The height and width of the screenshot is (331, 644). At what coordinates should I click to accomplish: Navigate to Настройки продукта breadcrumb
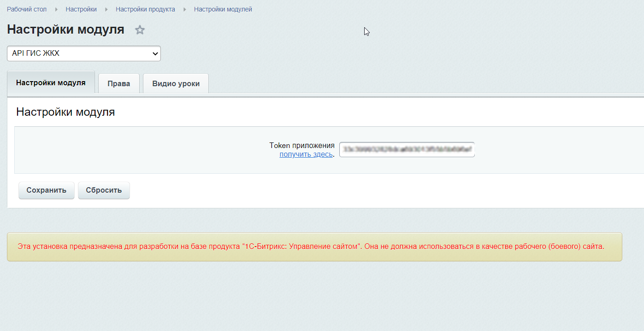pyautogui.click(x=145, y=9)
